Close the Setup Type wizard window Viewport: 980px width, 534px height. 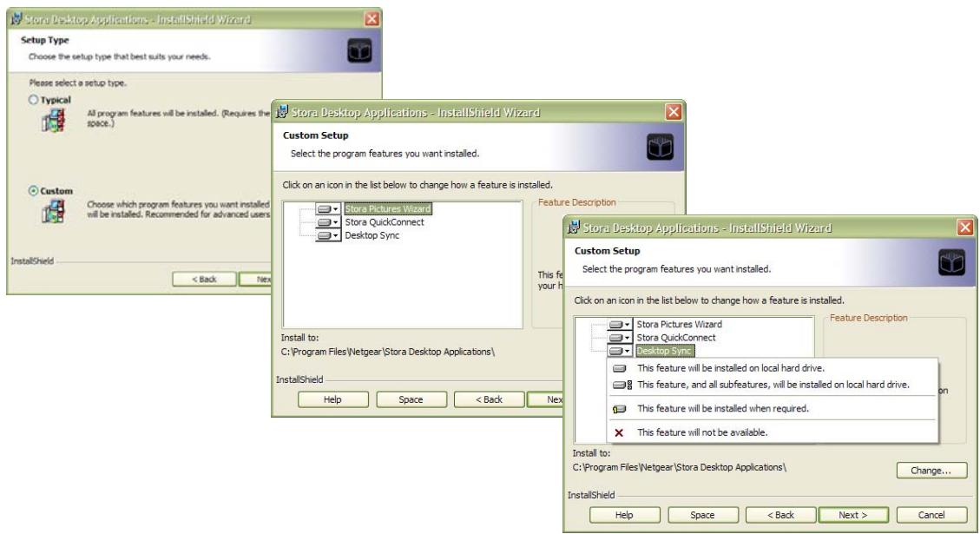372,19
